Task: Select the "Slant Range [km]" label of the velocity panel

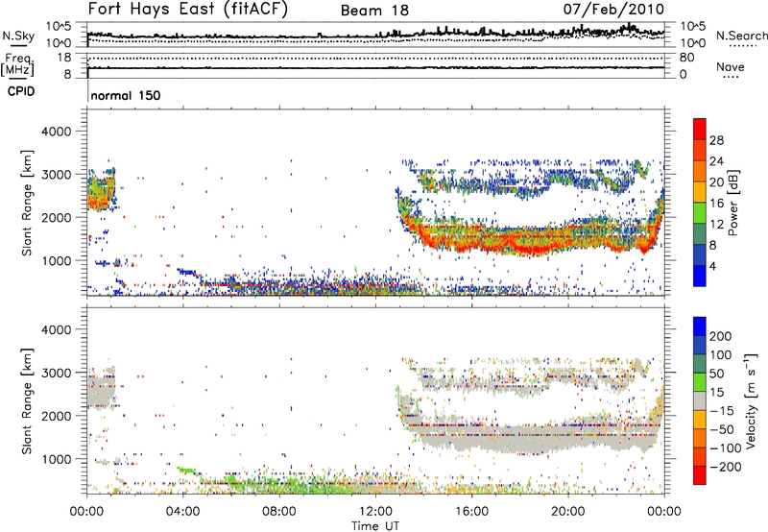Action: (x=27, y=401)
